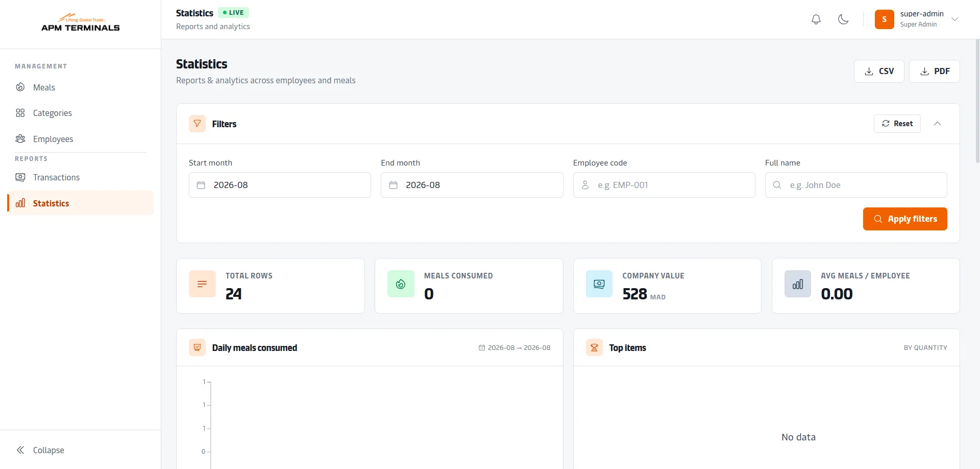980x469 pixels.
Task: Click the 2026-08 → 2026-08 chart range label
Action: 514,348
